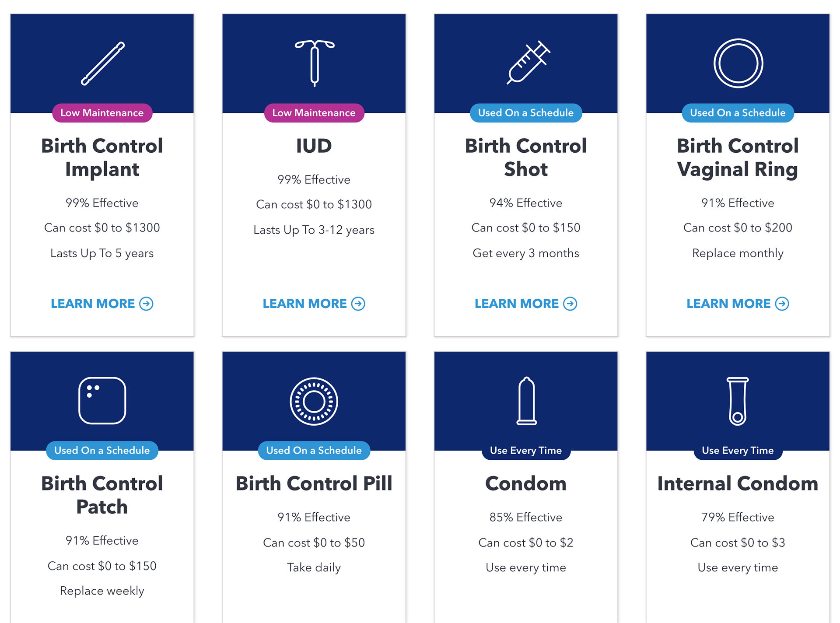Click the arrow circle beside IUD Learn More
Viewport: 840px width, 623px height.
coord(358,304)
